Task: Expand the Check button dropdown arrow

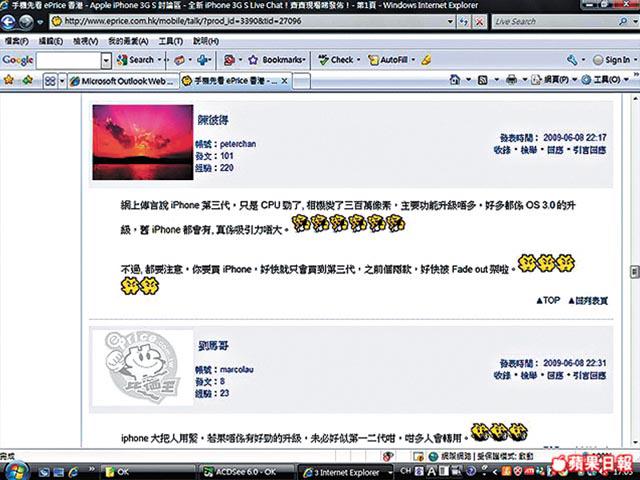Action: click(x=358, y=60)
